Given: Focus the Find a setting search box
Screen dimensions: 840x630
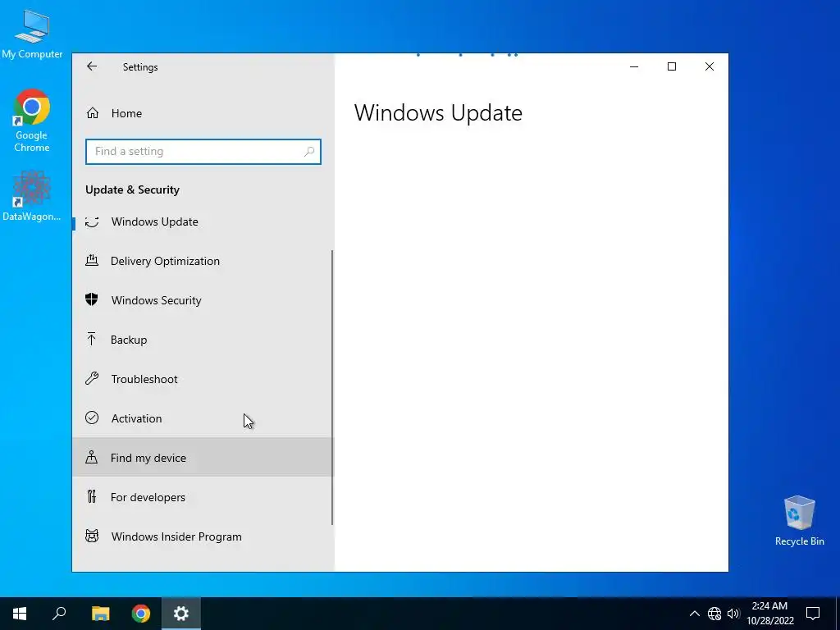Looking at the screenshot, I should coord(203,152).
